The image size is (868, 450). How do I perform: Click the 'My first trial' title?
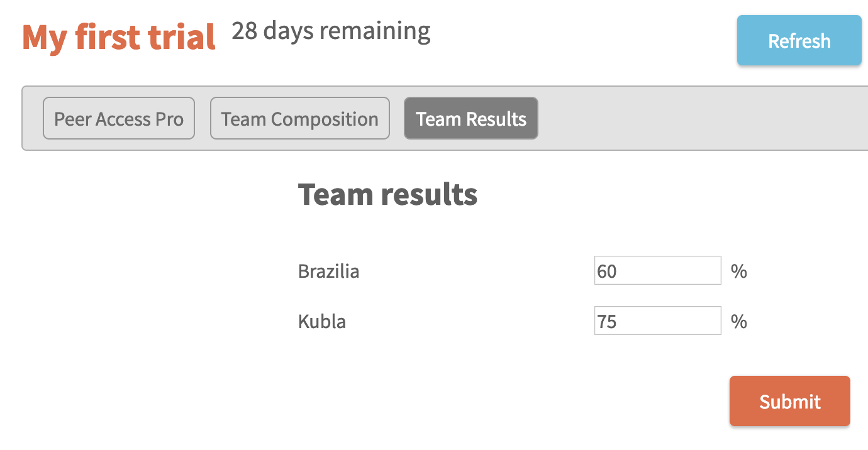click(119, 38)
